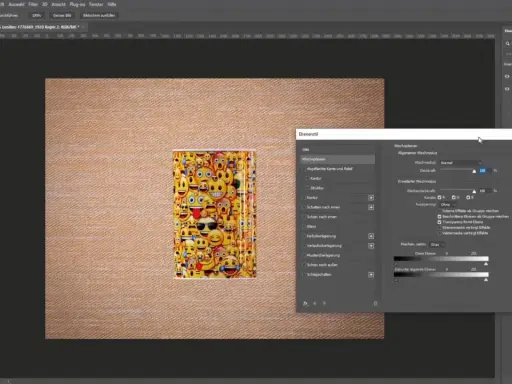Move effect down using the down arrow icon
This screenshot has width=512, height=384.
[x=324, y=303]
